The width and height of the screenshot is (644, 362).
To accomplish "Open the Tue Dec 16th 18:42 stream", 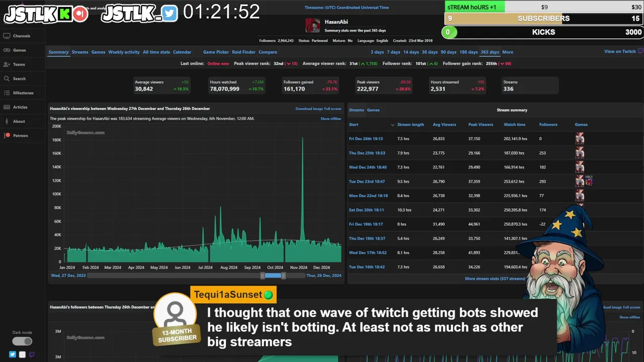I will tap(367, 267).
